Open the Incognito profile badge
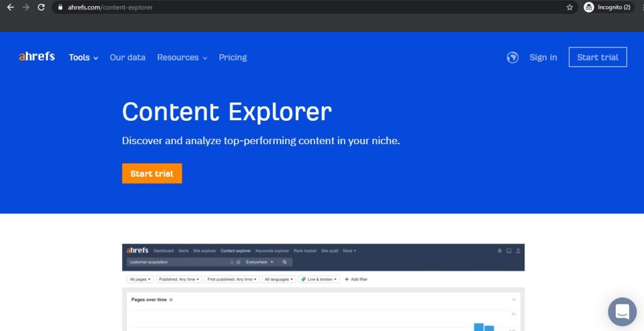 [608, 8]
